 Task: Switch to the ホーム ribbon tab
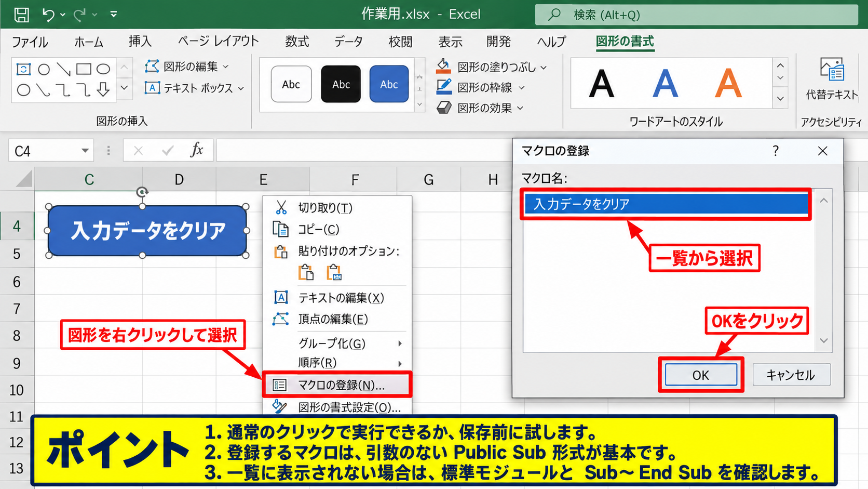click(x=89, y=42)
